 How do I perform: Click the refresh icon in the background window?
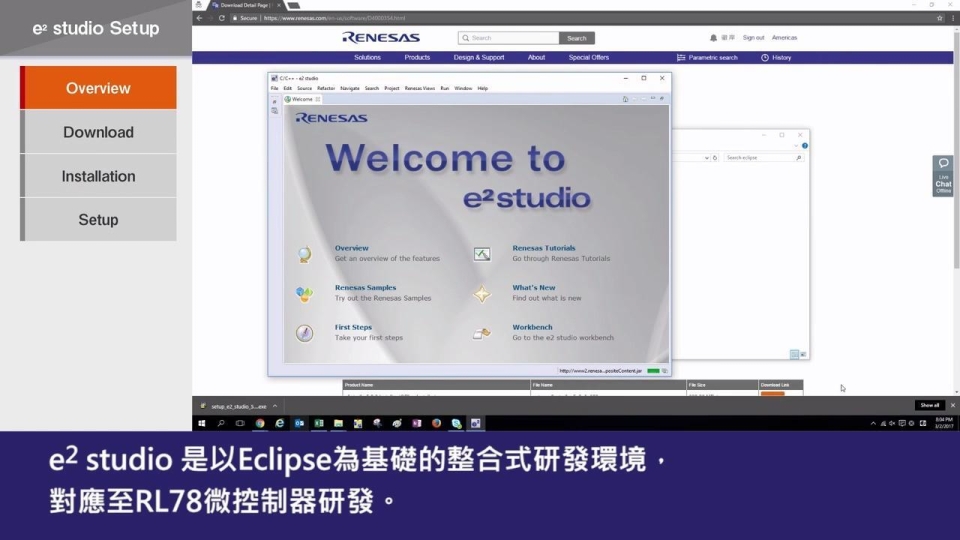[714, 157]
